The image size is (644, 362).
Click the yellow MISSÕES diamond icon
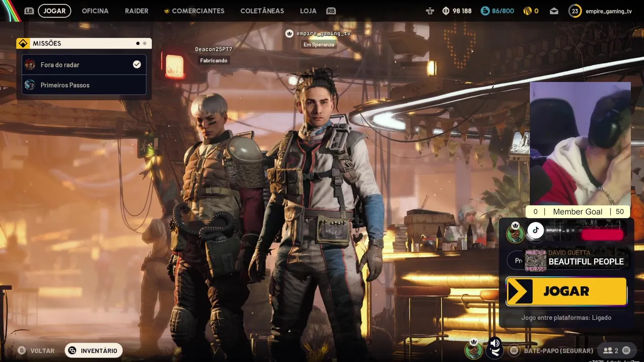23,43
